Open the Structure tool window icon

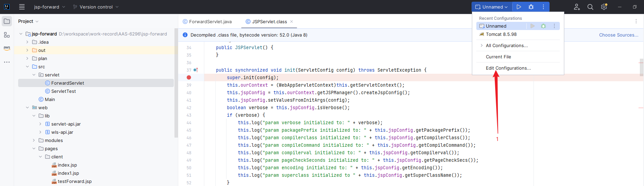click(x=7, y=35)
